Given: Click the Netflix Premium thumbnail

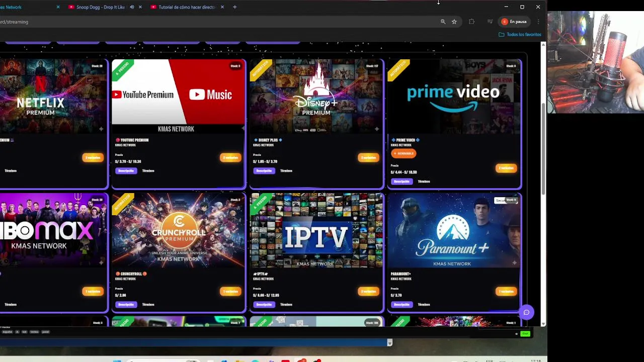Looking at the screenshot, I should (53, 97).
